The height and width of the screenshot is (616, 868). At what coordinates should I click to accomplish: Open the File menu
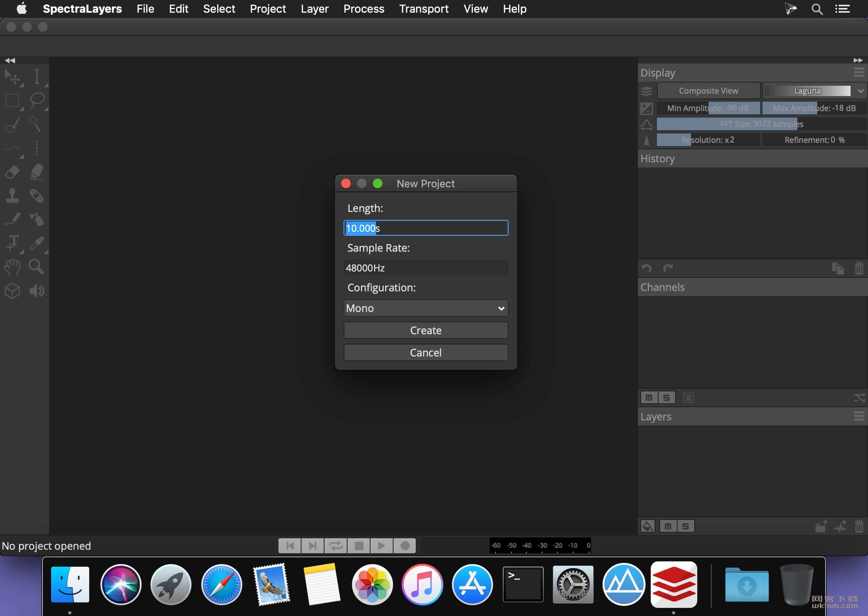[145, 9]
